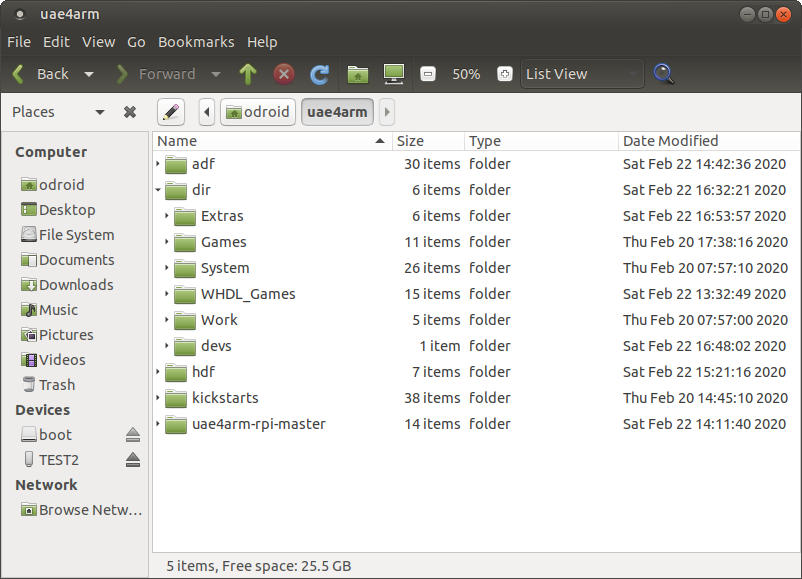This screenshot has height=579, width=802.
Task: Zoom out using the minus icon
Action: [428, 74]
